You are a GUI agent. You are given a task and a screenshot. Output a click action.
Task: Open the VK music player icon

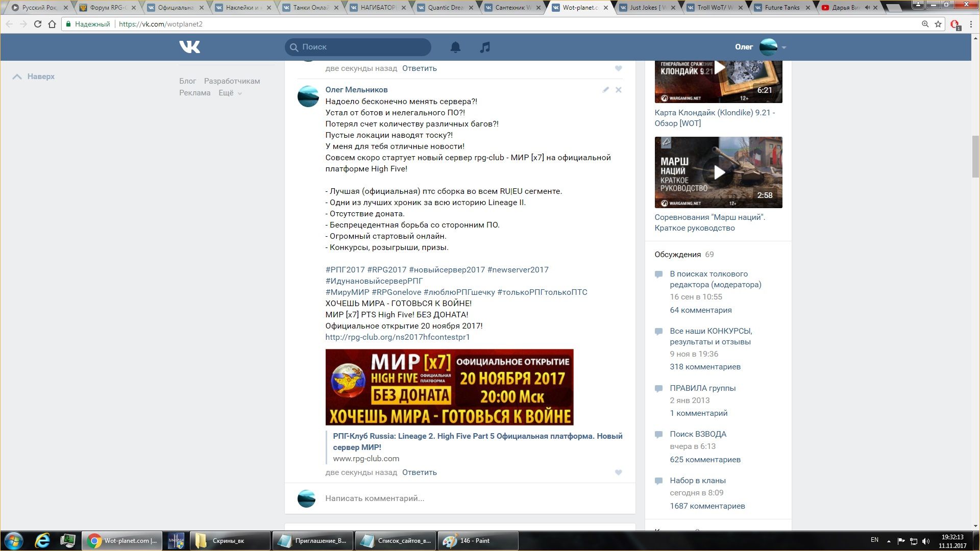coord(485,47)
